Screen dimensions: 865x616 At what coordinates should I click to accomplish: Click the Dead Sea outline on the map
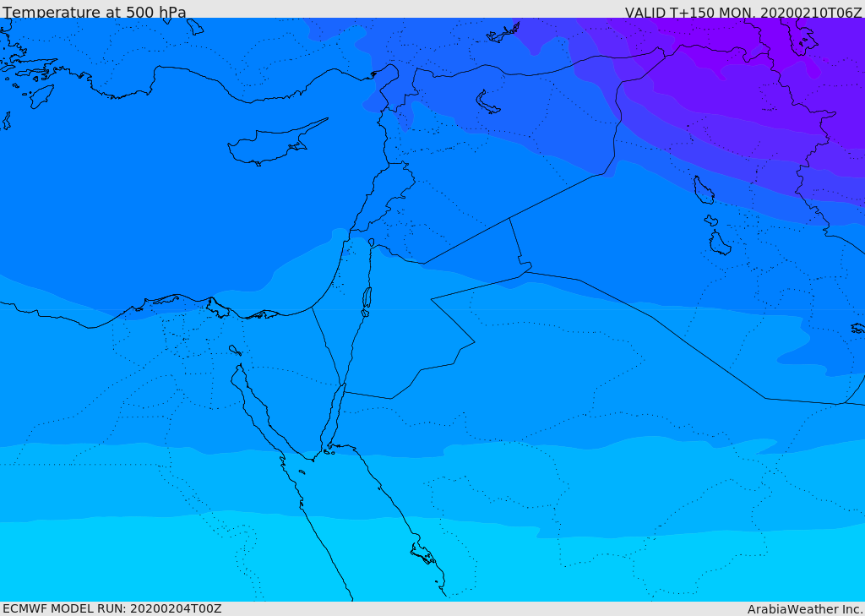pyautogui.click(x=367, y=301)
